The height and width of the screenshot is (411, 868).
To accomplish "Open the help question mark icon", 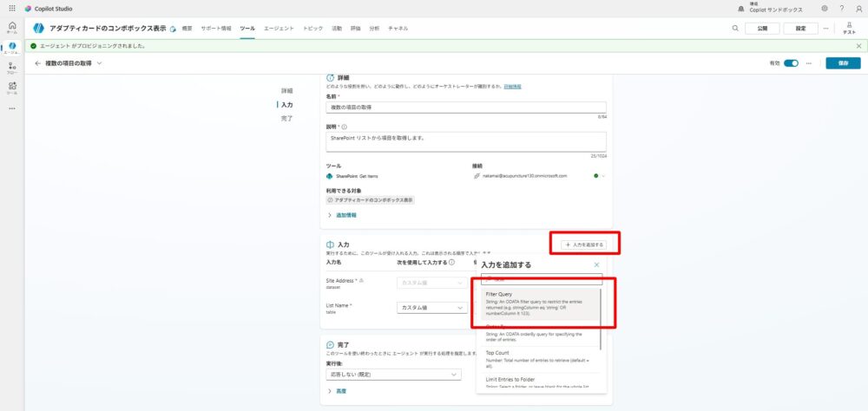I will pos(841,8).
